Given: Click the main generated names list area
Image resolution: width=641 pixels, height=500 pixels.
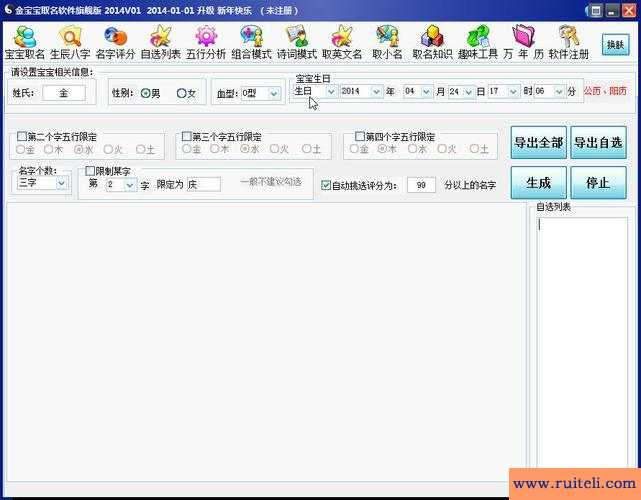Looking at the screenshot, I should (266, 342).
